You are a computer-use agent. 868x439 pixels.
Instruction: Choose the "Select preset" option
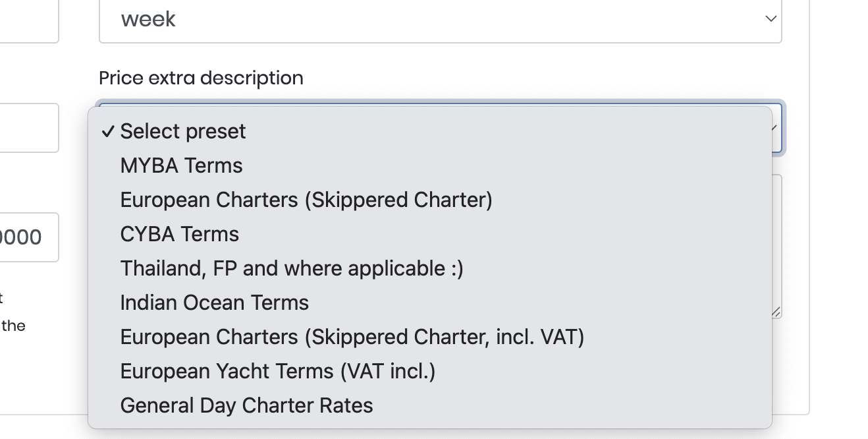[x=183, y=131]
